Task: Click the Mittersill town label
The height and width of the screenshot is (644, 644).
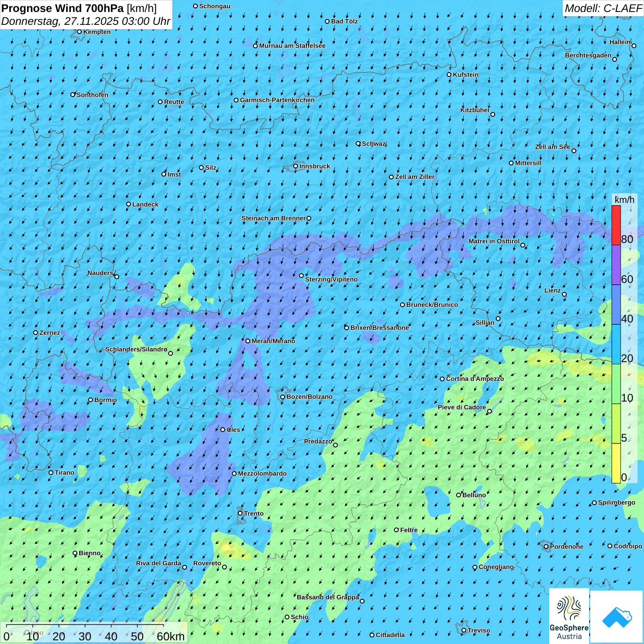Action: click(528, 163)
